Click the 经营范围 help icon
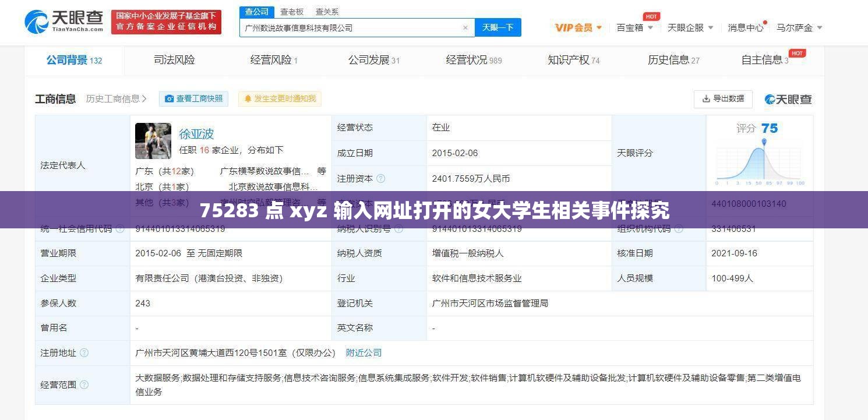Image resolution: width=868 pixels, height=420 pixels. [84, 385]
